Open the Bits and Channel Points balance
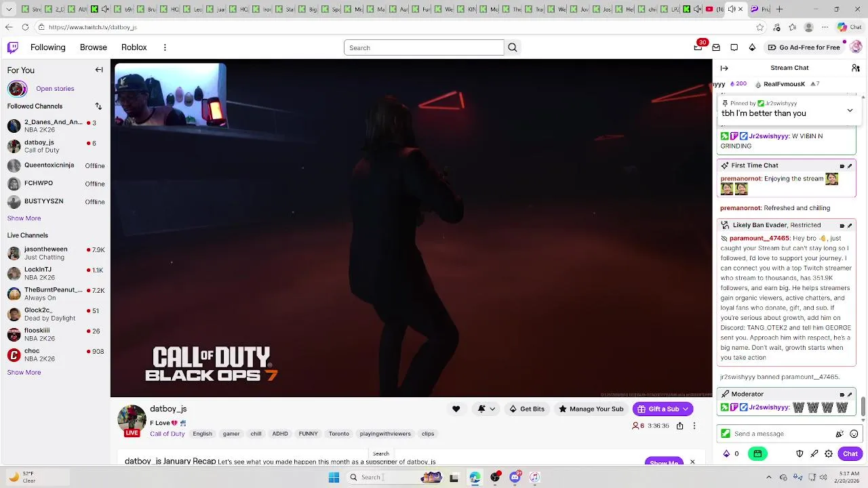This screenshot has width=868, height=488. pyautogui.click(x=731, y=453)
